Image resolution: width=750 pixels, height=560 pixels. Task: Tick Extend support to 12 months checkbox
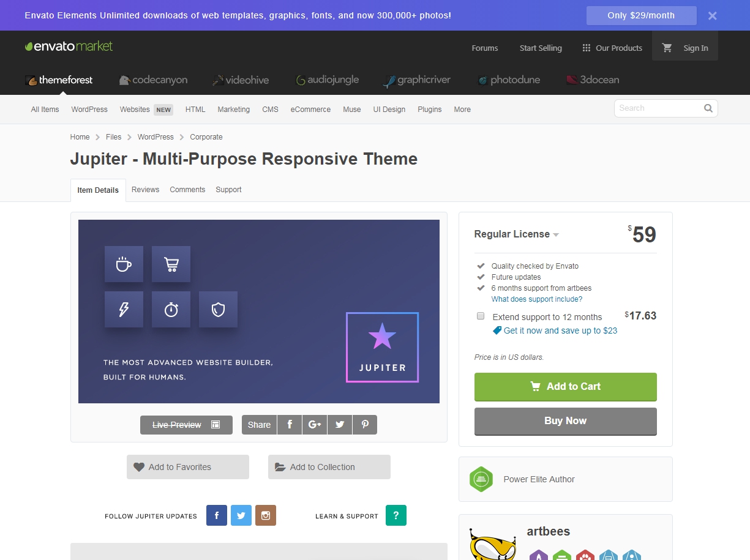point(481,316)
